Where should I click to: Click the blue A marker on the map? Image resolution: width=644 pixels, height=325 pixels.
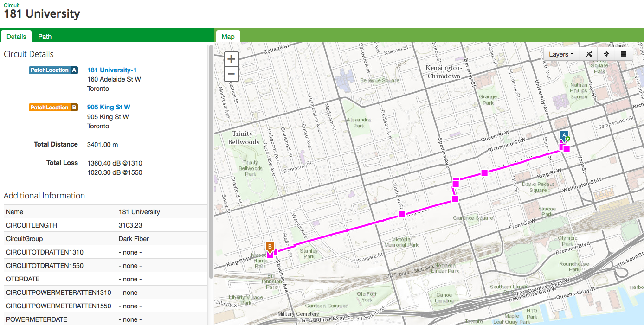pyautogui.click(x=563, y=135)
